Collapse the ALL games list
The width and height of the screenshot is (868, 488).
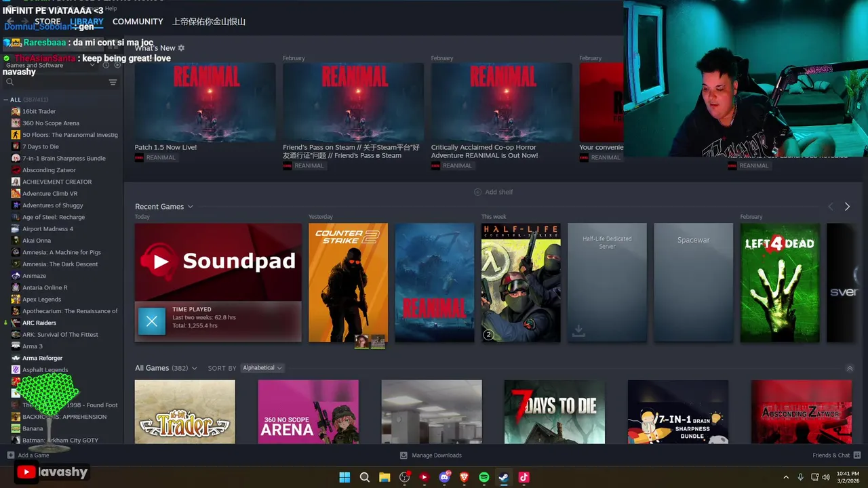click(6, 100)
